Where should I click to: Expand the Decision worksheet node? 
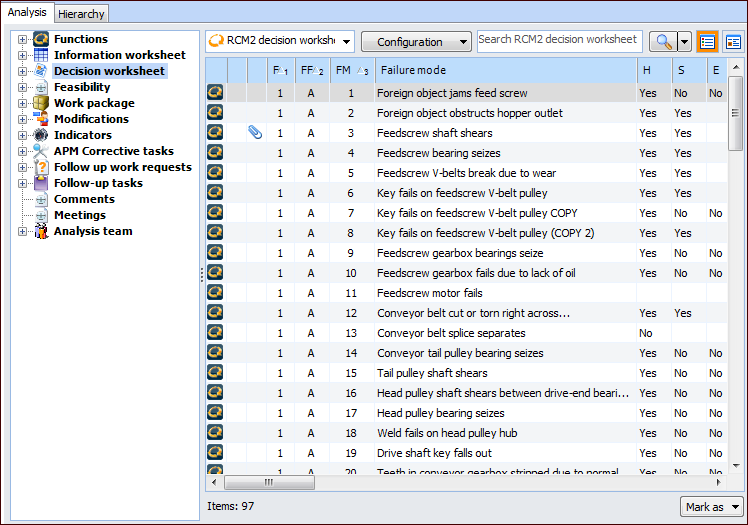point(22,71)
